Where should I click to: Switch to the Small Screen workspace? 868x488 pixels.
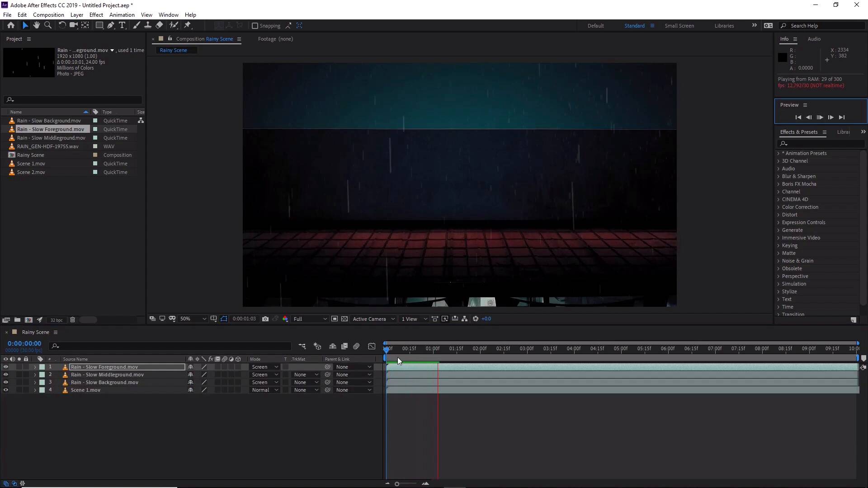tap(679, 26)
